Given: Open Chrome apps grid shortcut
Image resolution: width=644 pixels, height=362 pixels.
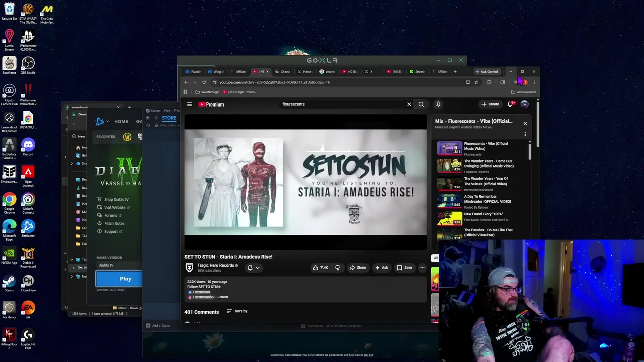Looking at the screenshot, I should click(x=185, y=92).
